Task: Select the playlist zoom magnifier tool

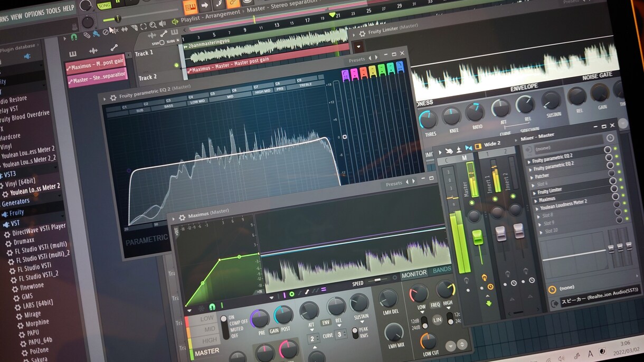Action: click(152, 24)
